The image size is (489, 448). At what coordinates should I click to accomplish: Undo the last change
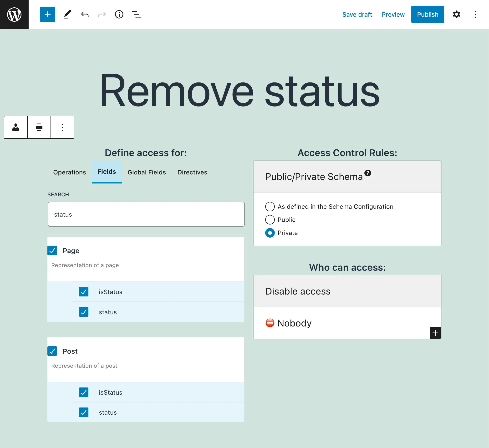[85, 14]
